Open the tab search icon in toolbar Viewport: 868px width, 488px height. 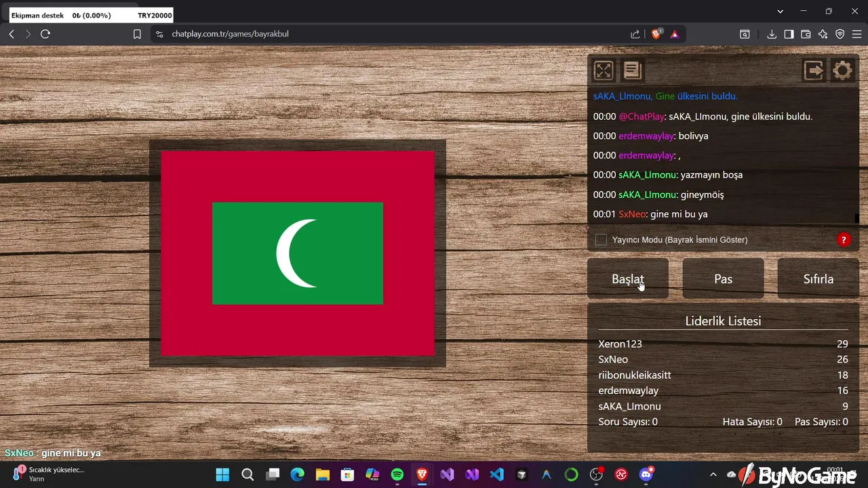point(745,34)
